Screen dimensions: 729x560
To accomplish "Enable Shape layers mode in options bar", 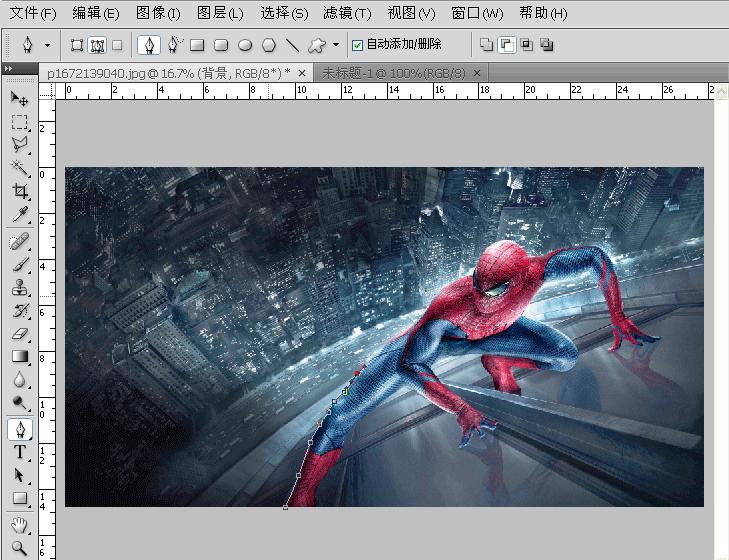I will coord(77,45).
